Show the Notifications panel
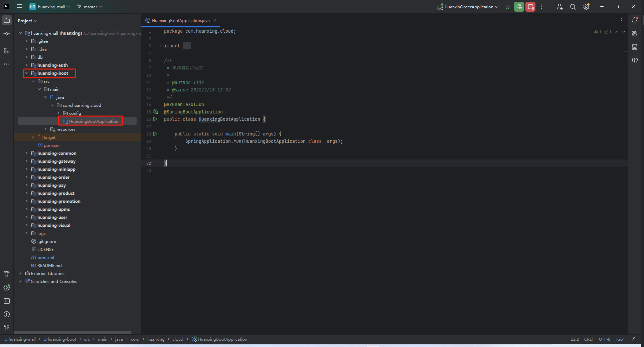The width and height of the screenshot is (644, 347). pyautogui.click(x=635, y=20)
